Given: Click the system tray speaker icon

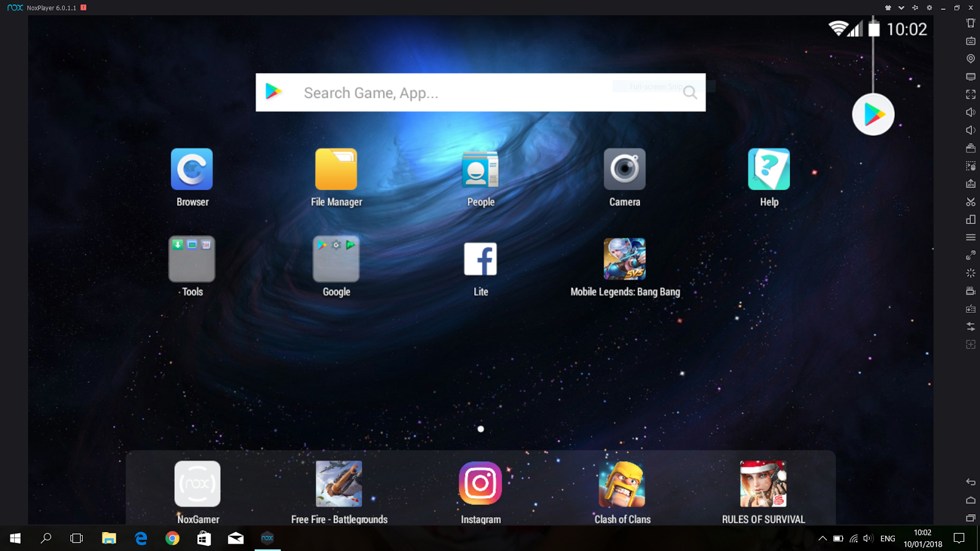Looking at the screenshot, I should coord(868,539).
